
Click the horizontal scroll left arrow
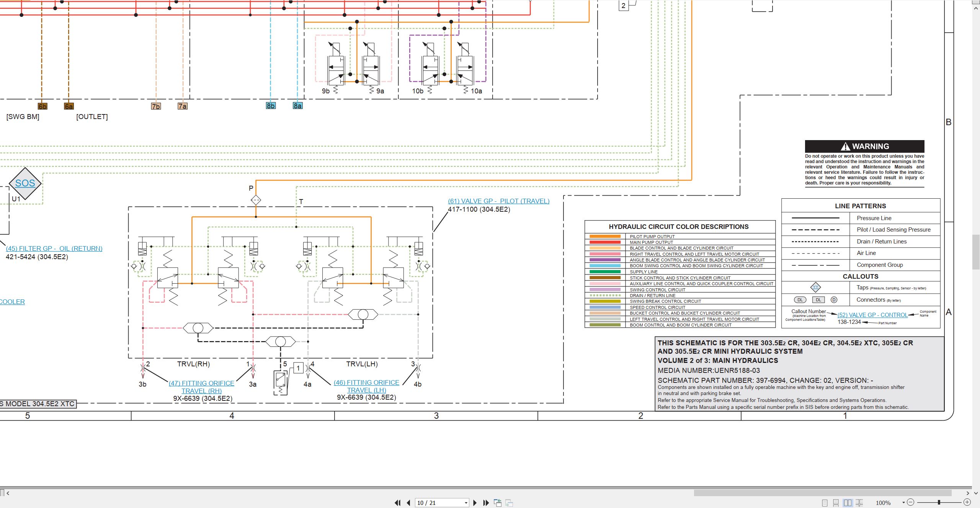(x=8, y=493)
